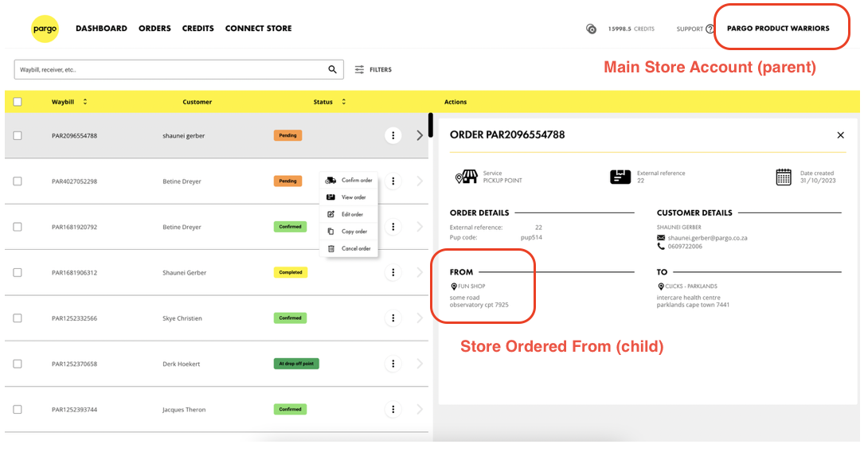Screen dimensions: 868x452
Task: Open actions menu for Shaunei Gerber Completed order
Action: [393, 272]
